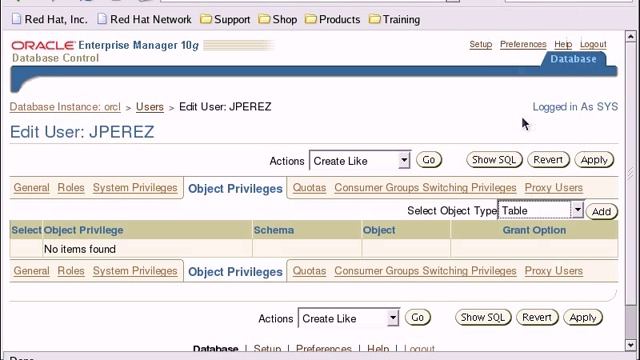Click the No items found row
640x360 pixels.
pos(314,249)
